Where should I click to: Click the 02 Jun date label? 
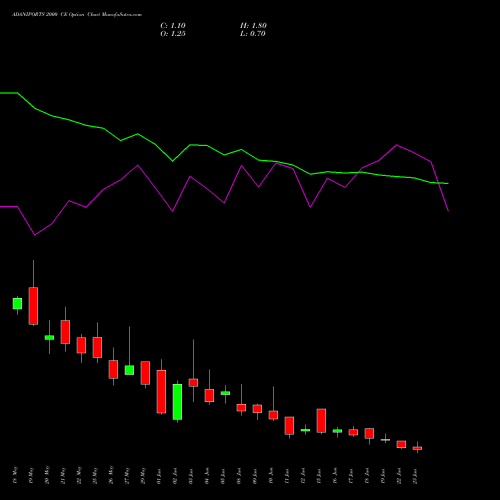click(x=175, y=475)
